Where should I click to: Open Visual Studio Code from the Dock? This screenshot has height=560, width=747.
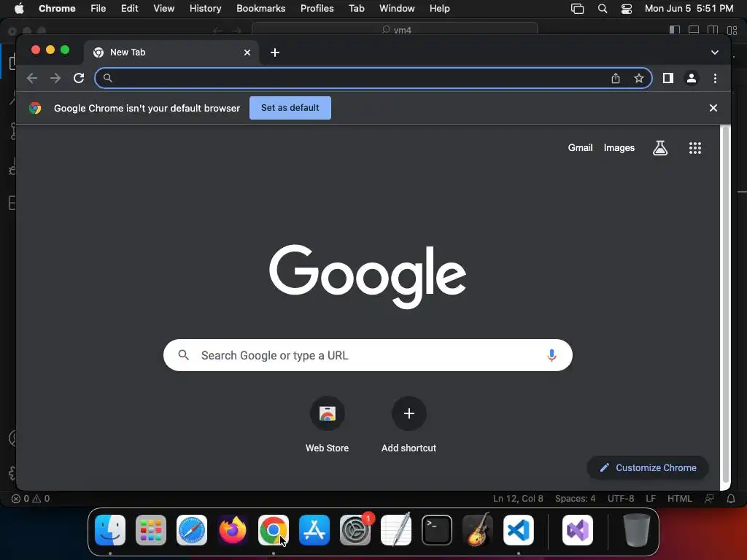[x=519, y=530]
